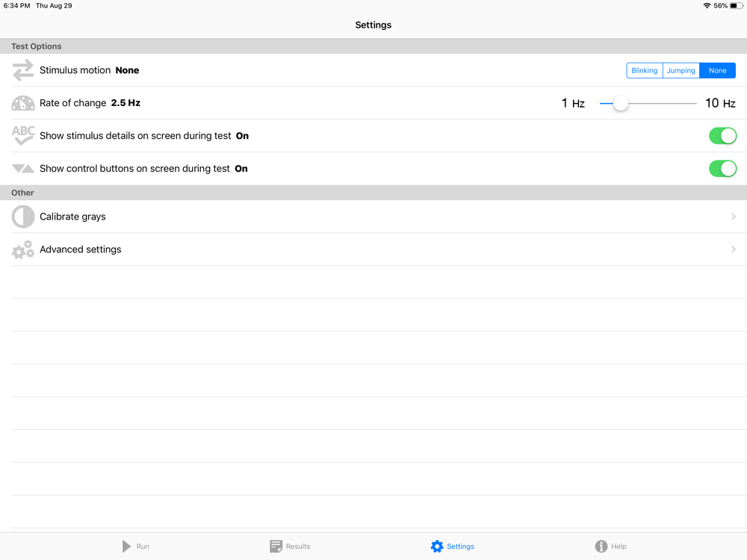The width and height of the screenshot is (747, 560).
Task: Click the 10 Hz maximum label
Action: tap(720, 103)
